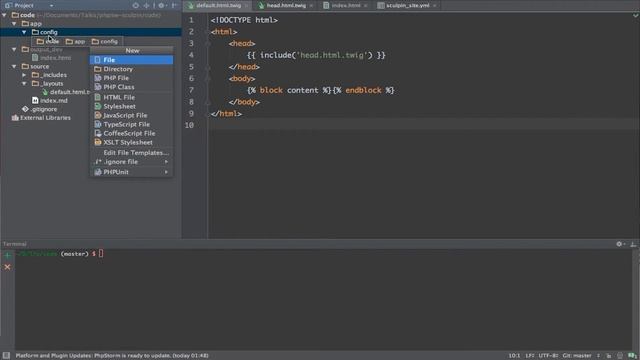Viewport: 640px width, 360px height.
Task: Select the source folder in project tree
Action: click(x=40, y=67)
